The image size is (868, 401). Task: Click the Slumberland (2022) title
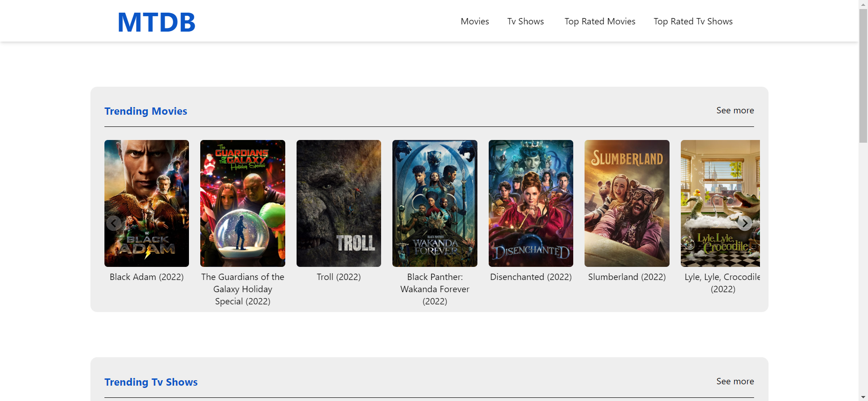point(627,277)
